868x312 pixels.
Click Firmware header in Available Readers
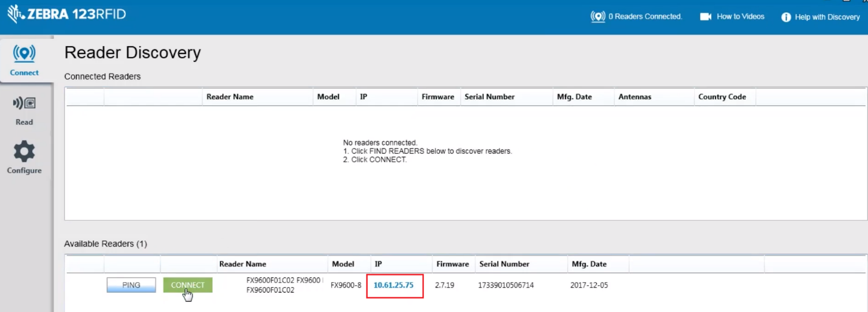tap(452, 264)
